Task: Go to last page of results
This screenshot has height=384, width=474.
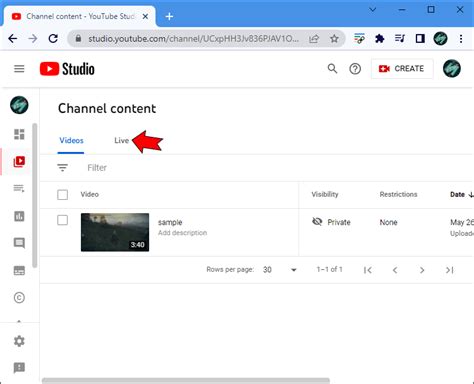Action: (449, 270)
